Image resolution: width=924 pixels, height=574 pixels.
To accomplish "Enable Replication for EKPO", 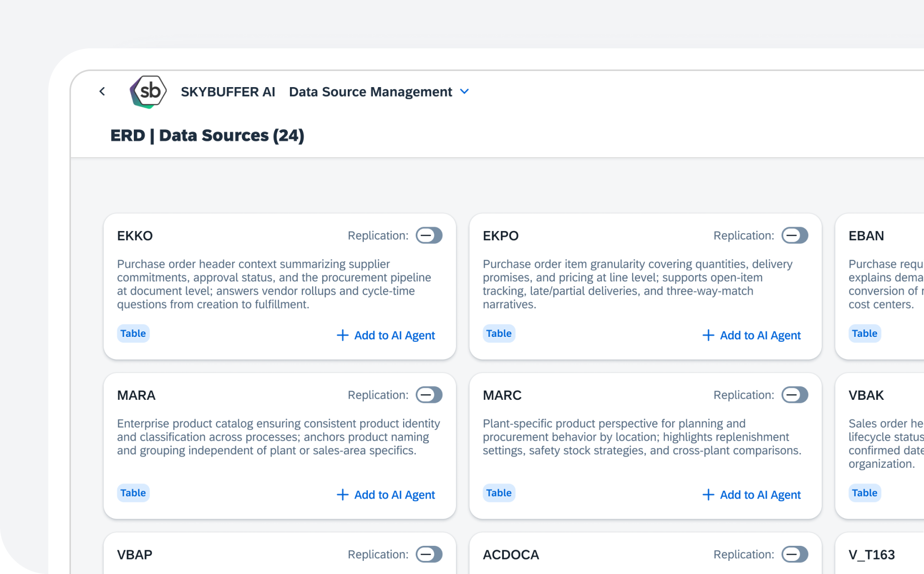I will point(795,236).
